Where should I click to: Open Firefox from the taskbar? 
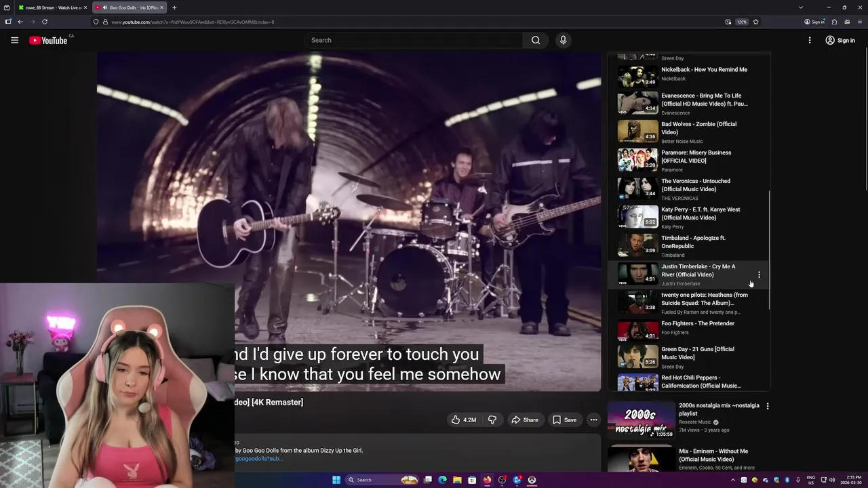[487, 480]
